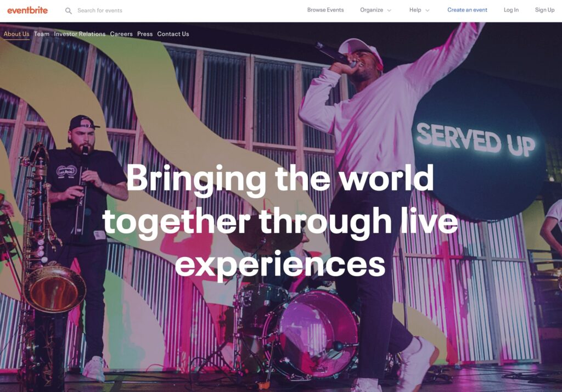The width and height of the screenshot is (562, 392).
Task: Click the chevron beside Help
Action: 427,10
